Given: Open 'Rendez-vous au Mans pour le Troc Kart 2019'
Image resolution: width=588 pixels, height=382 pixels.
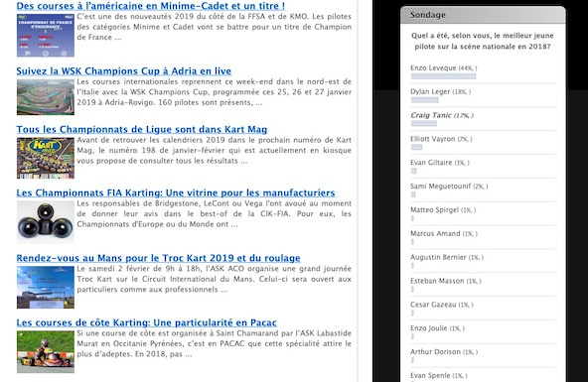Looking at the screenshot, I should (x=158, y=258).
